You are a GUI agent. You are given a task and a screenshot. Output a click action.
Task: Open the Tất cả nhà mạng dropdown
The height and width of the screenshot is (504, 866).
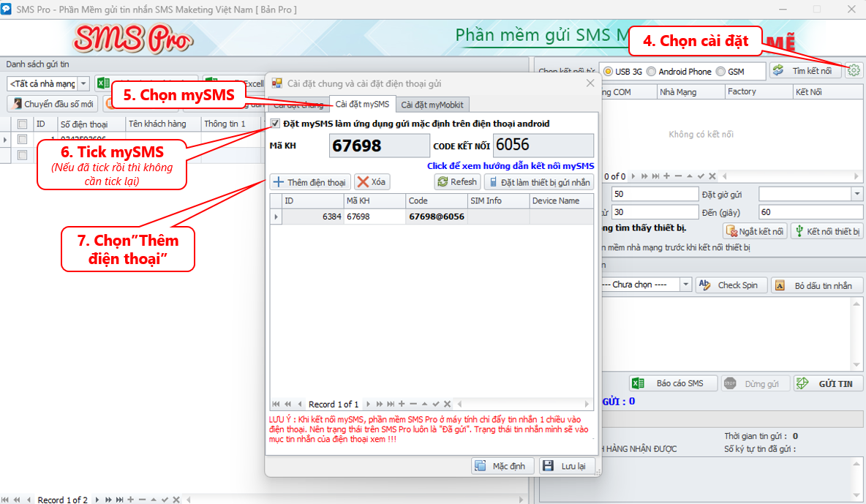(83, 83)
